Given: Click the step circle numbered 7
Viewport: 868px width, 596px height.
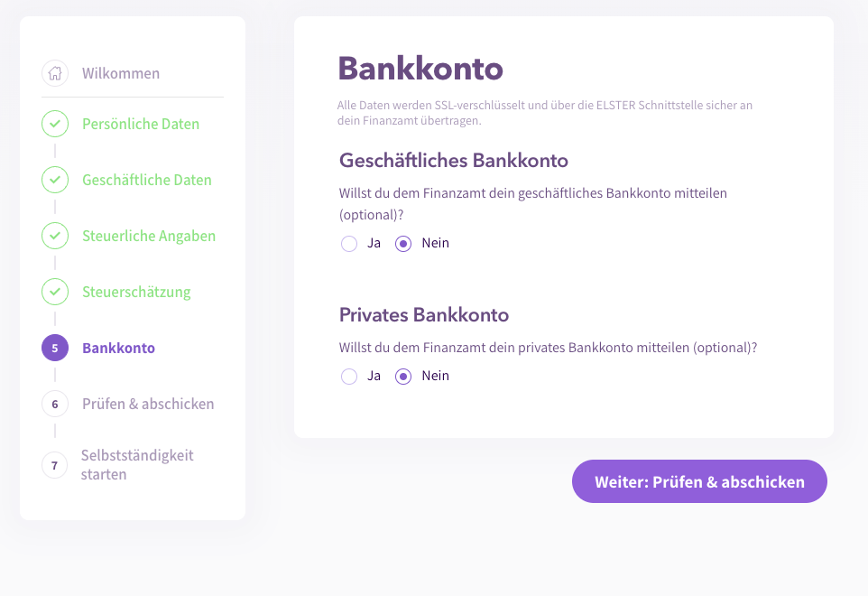Looking at the screenshot, I should click(54, 464).
